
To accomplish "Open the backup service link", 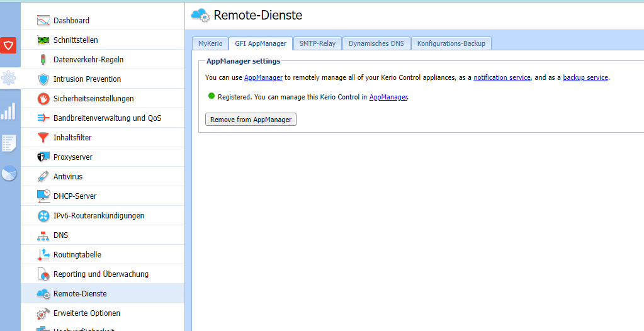I will (585, 77).
